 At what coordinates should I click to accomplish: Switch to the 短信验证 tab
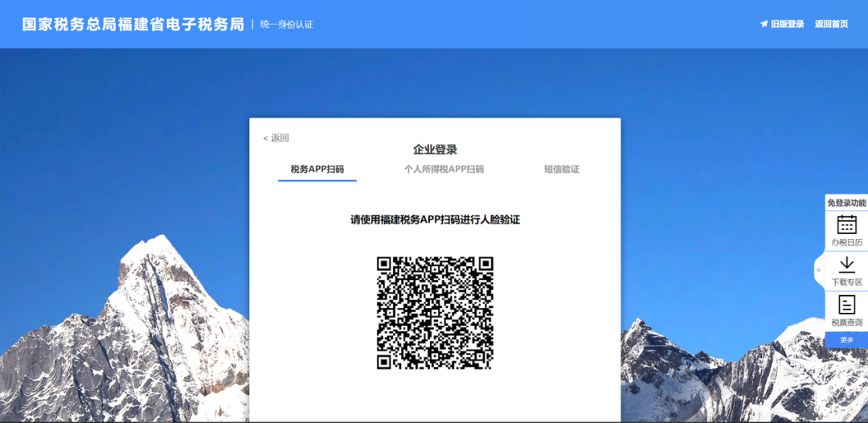[561, 170]
